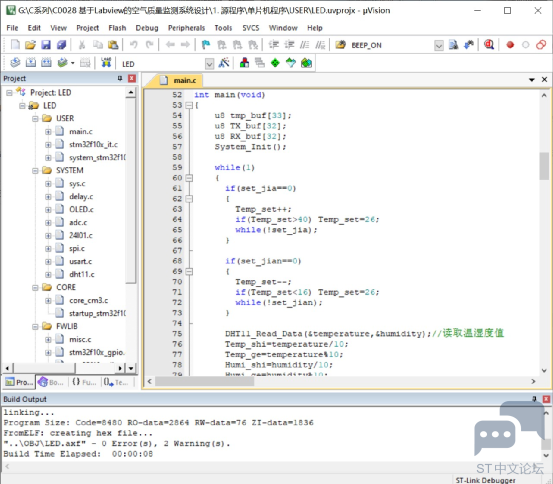Viewport: 553px width, 484px height.
Task: Open the Peripherals menu
Action: pos(186,28)
